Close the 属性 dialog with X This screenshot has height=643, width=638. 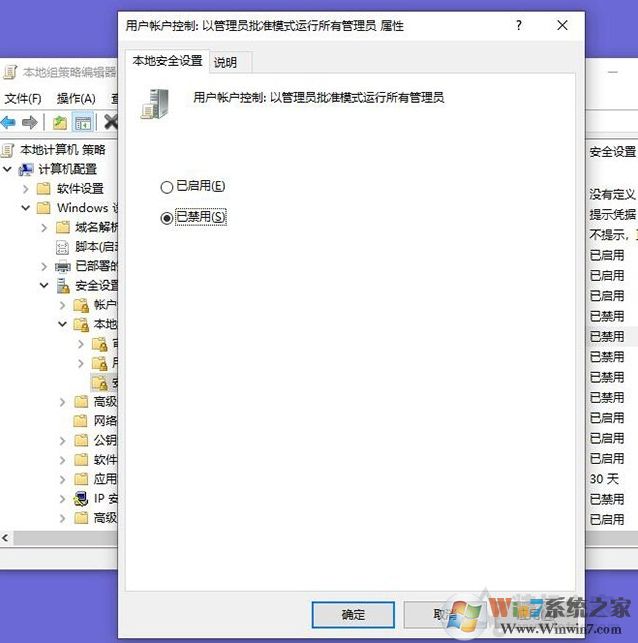pos(562,25)
